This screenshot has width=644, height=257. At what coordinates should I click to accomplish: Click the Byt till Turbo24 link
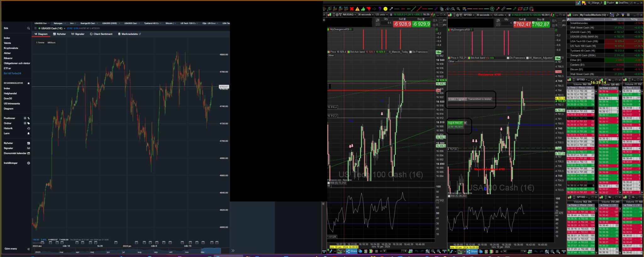tap(12, 73)
